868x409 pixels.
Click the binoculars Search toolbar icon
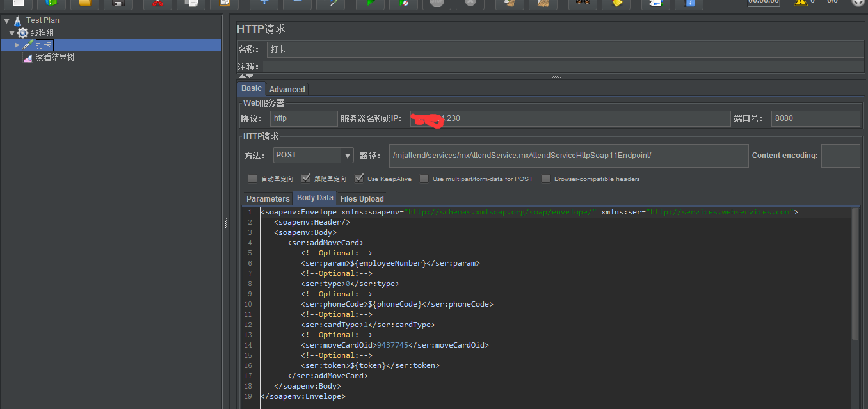(x=583, y=3)
